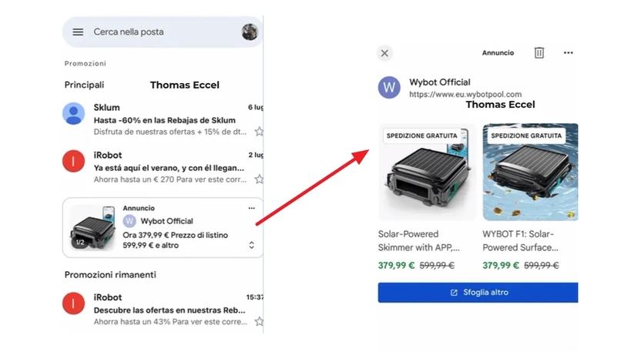
Task: Open the account profile avatar
Action: [250, 32]
